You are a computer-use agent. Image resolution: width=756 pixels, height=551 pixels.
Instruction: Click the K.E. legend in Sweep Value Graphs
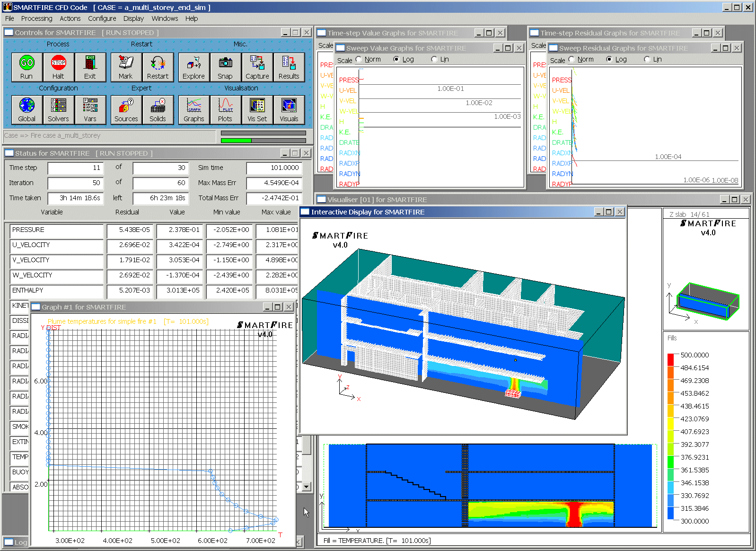pos(344,132)
